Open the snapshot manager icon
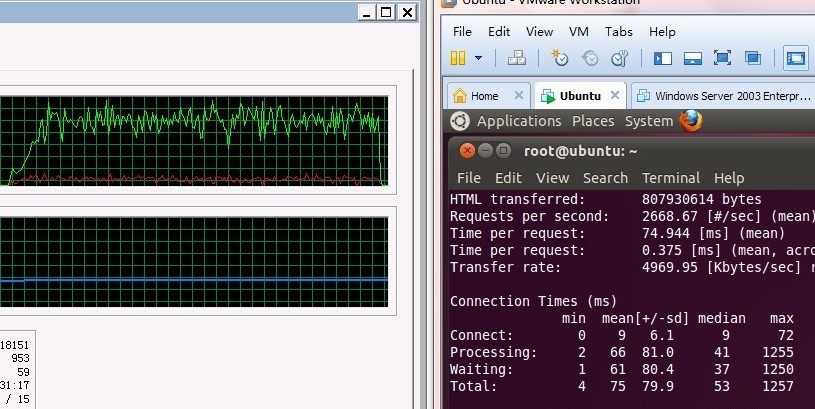 (620, 58)
